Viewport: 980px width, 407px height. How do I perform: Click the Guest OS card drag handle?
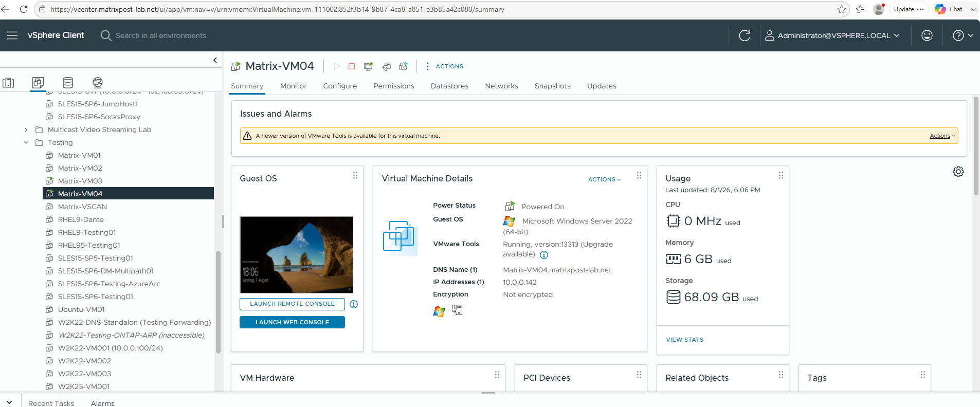coord(355,175)
